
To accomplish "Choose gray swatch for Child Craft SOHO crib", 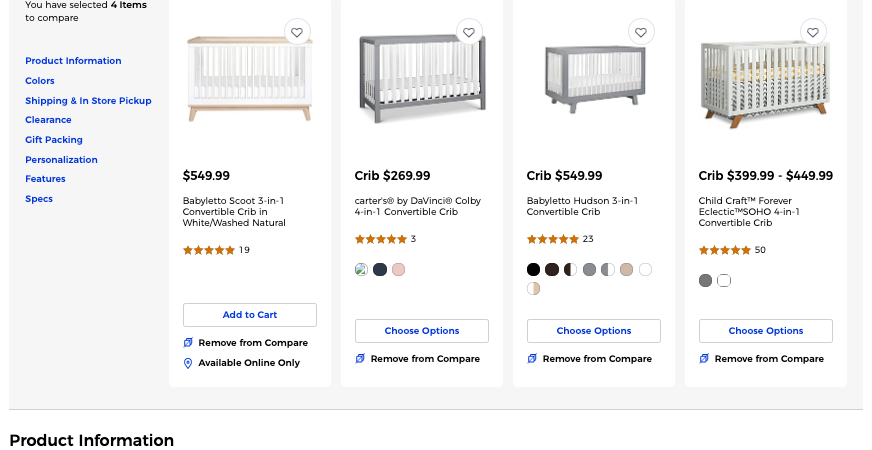I will (705, 280).
